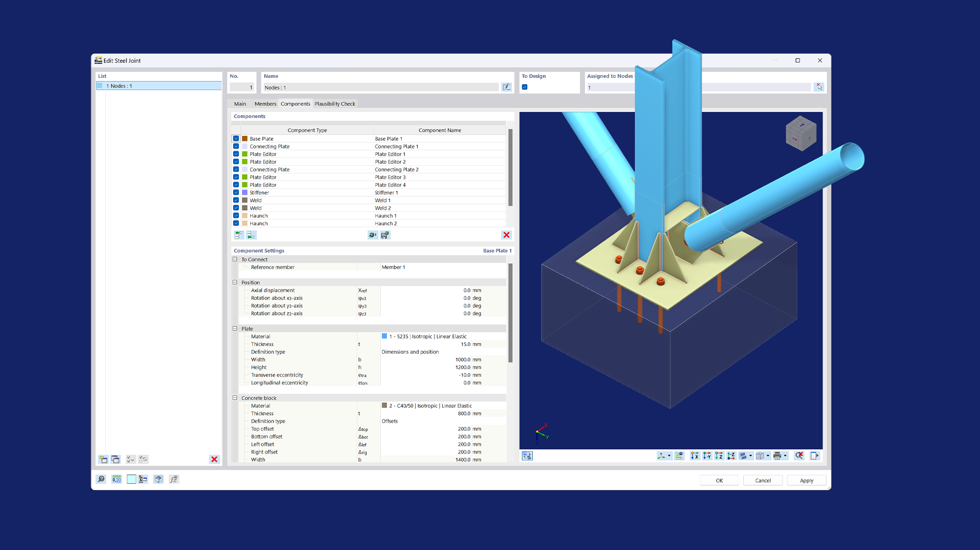
Task: Click the Apply button
Action: click(x=806, y=480)
